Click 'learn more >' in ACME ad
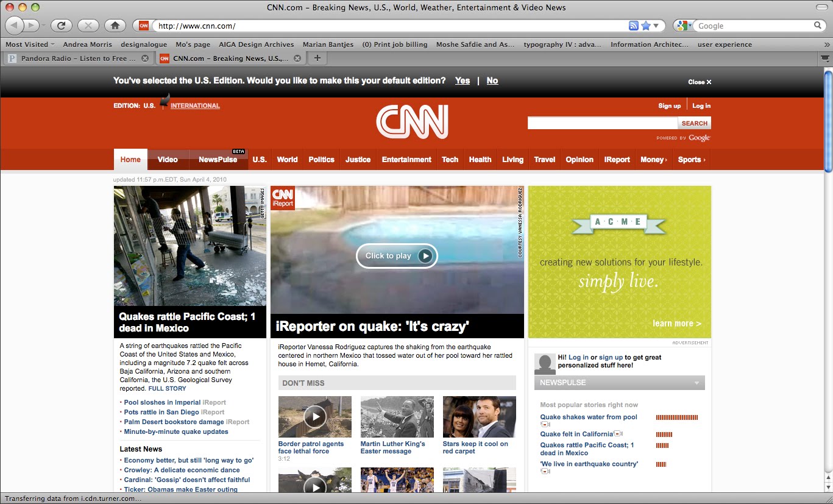Image resolution: width=833 pixels, height=504 pixels. point(676,324)
